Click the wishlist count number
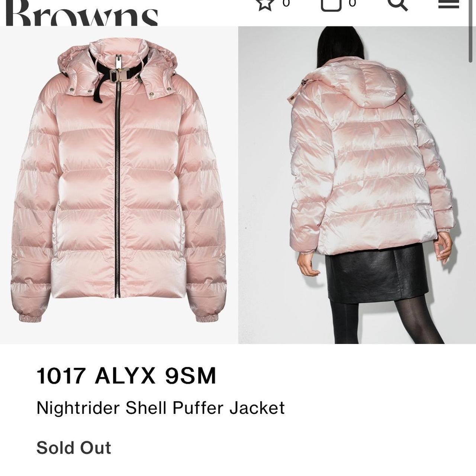The height and width of the screenshot is (476, 476). tap(286, 3)
